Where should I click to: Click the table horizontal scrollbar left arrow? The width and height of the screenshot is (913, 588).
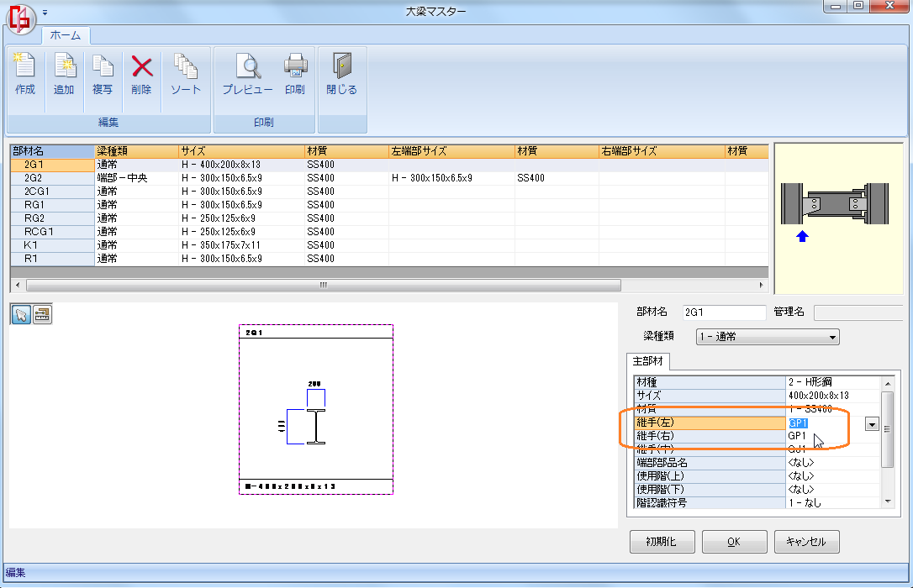[x=18, y=285]
